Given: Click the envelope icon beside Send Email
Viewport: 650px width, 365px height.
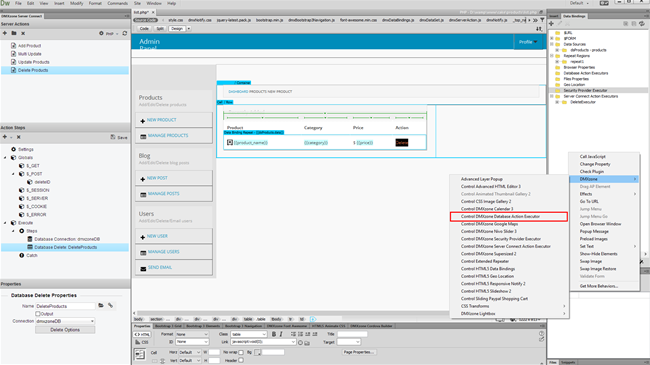Looking at the screenshot, I should tap(143, 269).
